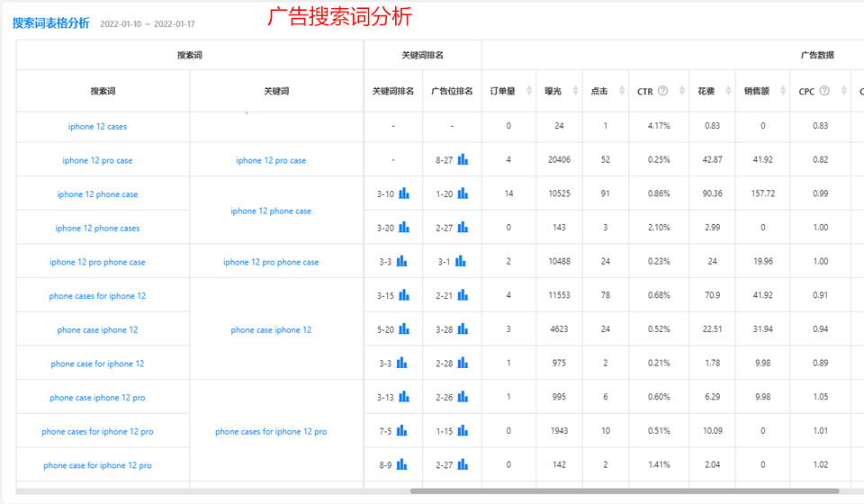Open ad position chart 1-20 for iphone 12 phone case
This screenshot has height=504, width=864.
[463, 193]
